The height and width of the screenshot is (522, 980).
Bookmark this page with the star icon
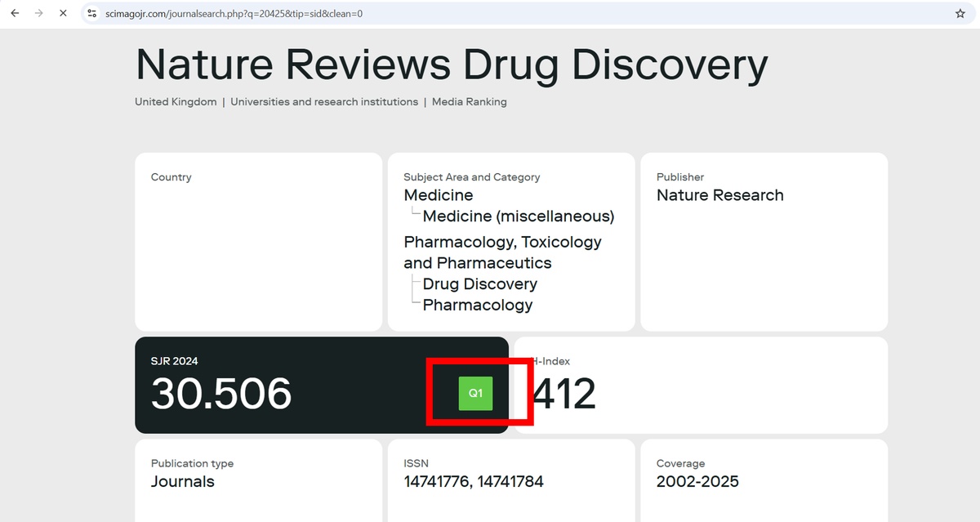pyautogui.click(x=960, y=14)
